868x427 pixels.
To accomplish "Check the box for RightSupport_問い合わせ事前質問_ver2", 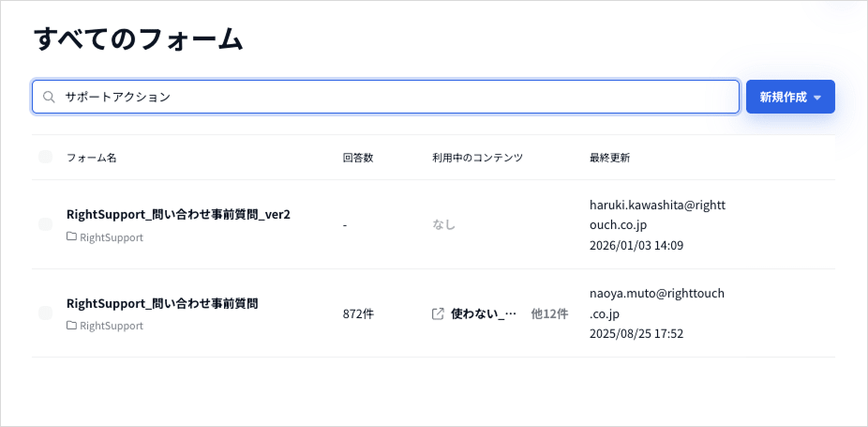I will (x=46, y=224).
